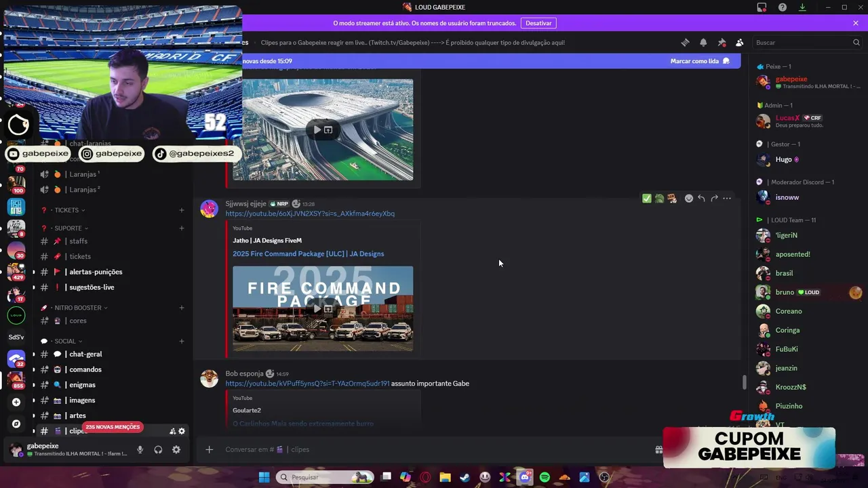Click plus attachment button in message bar
Image resolution: width=868 pixels, height=488 pixels.
coord(210,449)
